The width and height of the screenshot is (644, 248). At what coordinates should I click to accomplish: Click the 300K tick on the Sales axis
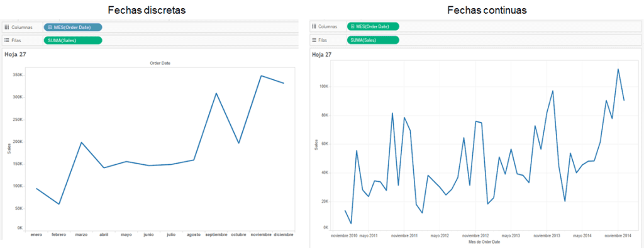[x=18, y=98]
